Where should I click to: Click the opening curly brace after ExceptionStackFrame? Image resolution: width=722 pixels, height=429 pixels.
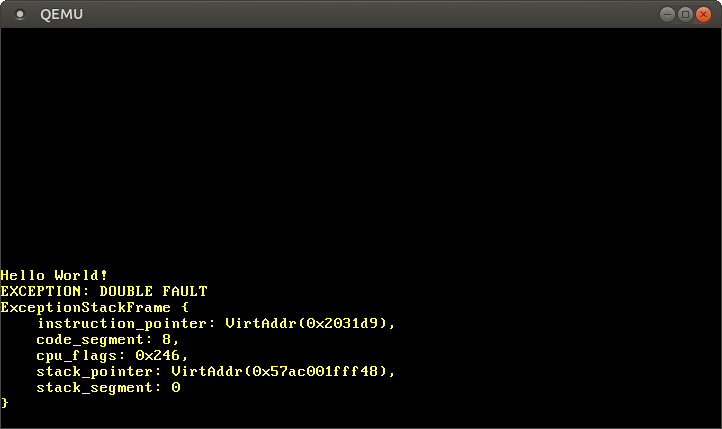pyautogui.click(x=184, y=307)
